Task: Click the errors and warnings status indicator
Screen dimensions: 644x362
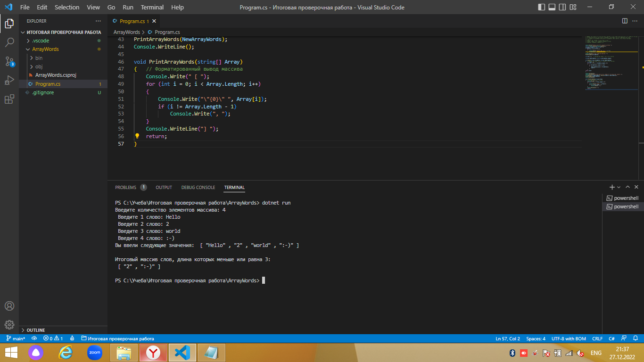Action: tap(53, 338)
